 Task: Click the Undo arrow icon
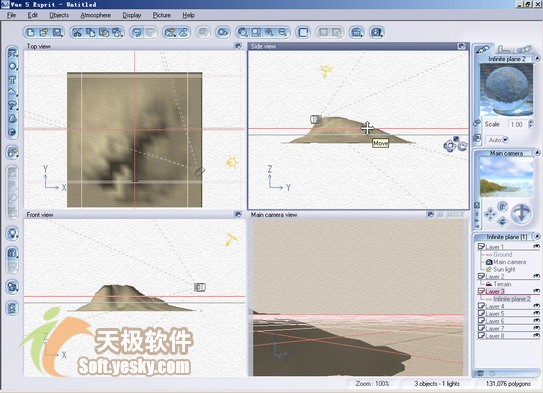(x=137, y=33)
